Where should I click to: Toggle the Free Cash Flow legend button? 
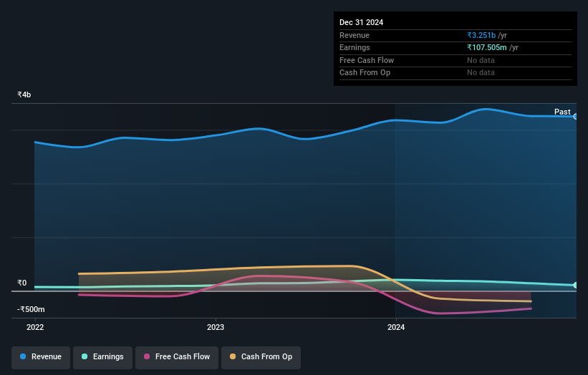177,357
